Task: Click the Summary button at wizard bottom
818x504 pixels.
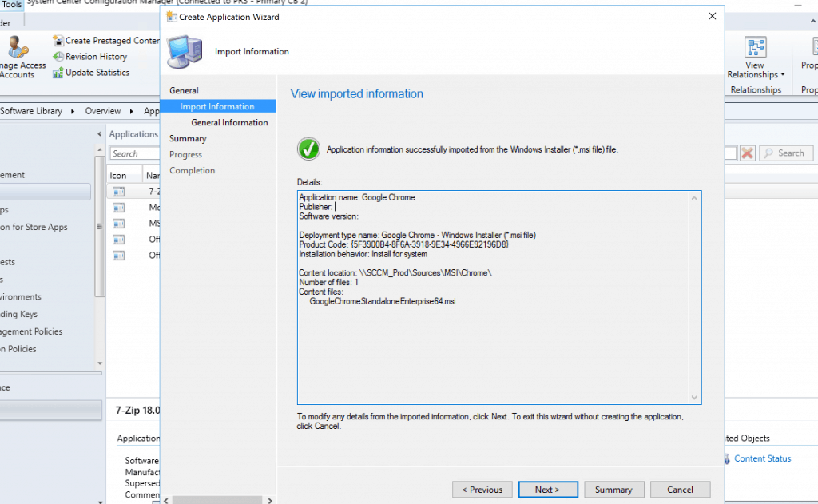Action: point(614,490)
